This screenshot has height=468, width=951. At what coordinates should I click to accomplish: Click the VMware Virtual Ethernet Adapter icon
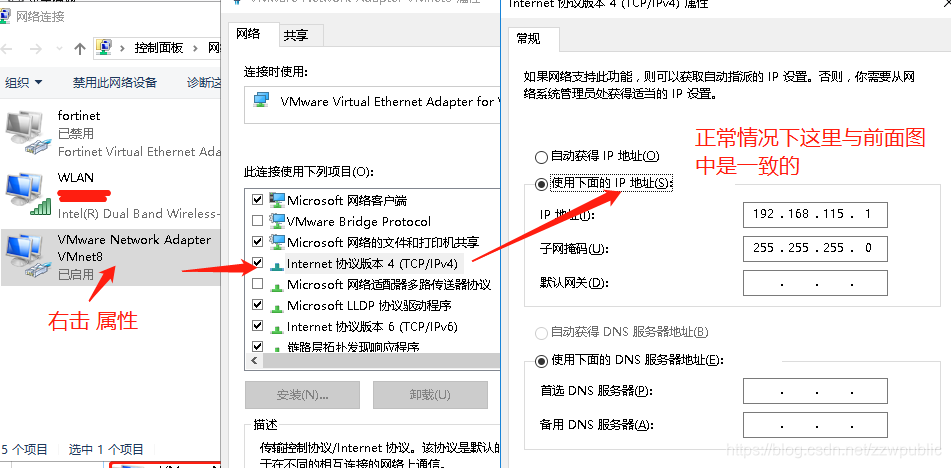click(262, 101)
